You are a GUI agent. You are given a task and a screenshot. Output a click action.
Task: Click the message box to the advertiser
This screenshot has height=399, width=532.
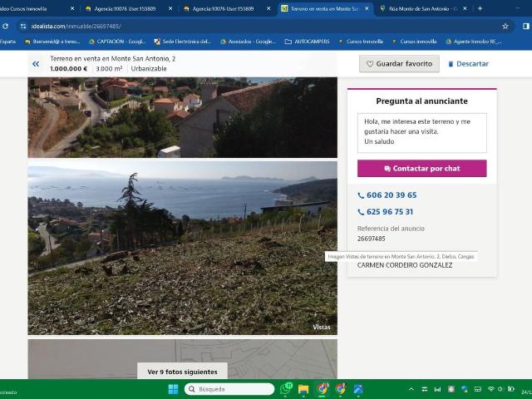point(421,133)
